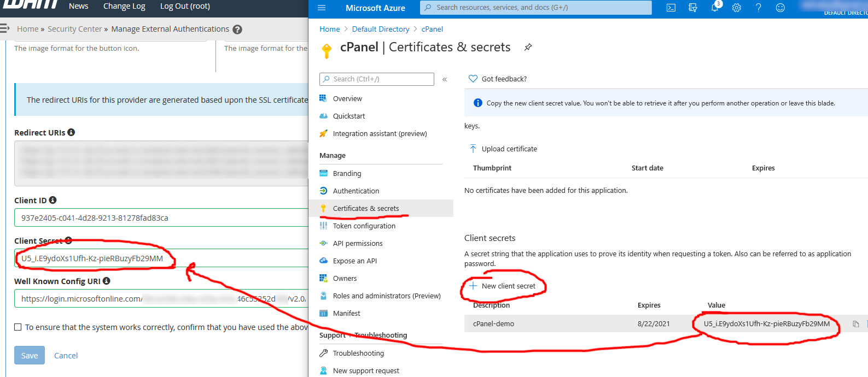
Task: Focus the Client Secret input field
Action: (161, 258)
